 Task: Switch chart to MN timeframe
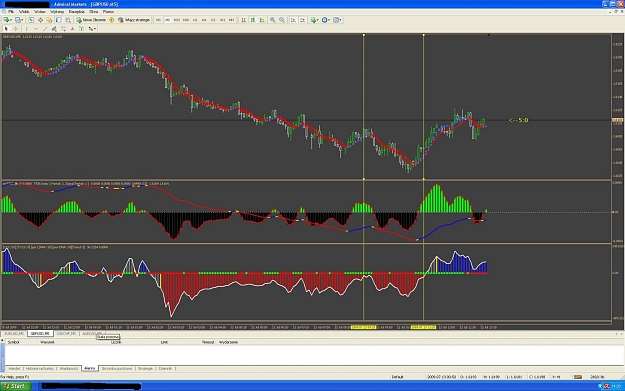click(232, 20)
